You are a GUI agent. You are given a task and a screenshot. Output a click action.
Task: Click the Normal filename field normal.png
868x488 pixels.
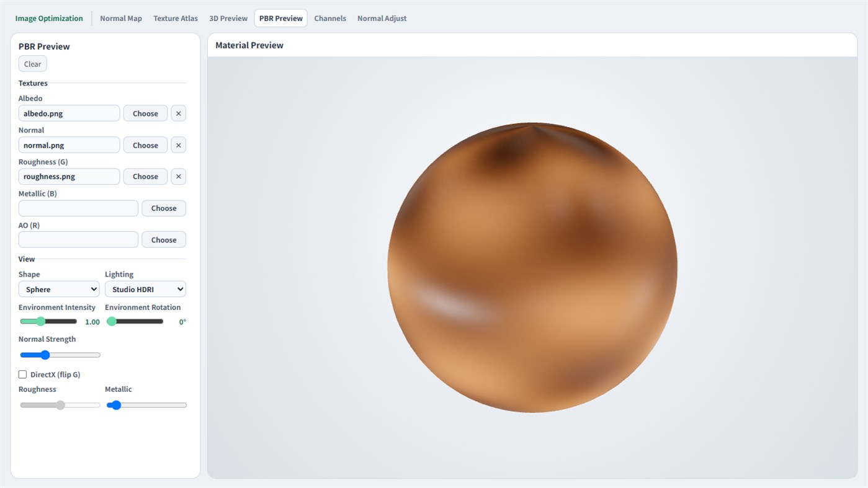[x=69, y=145]
